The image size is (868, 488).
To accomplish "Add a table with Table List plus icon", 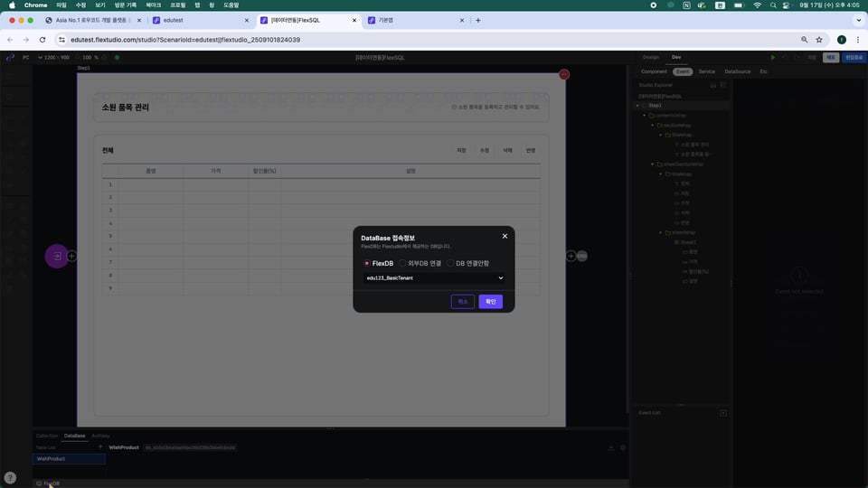I will point(100,447).
